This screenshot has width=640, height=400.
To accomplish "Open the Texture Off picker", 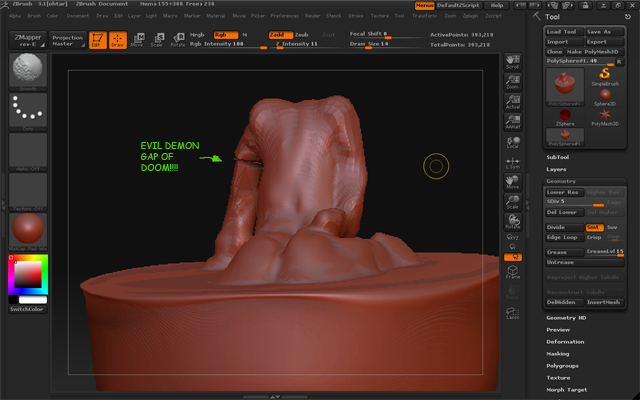I will tap(28, 192).
